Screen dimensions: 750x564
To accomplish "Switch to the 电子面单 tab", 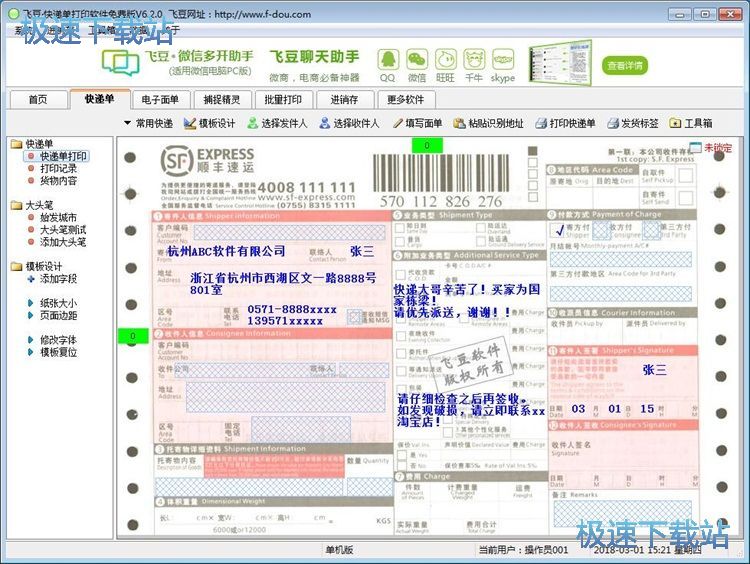I will (x=160, y=100).
